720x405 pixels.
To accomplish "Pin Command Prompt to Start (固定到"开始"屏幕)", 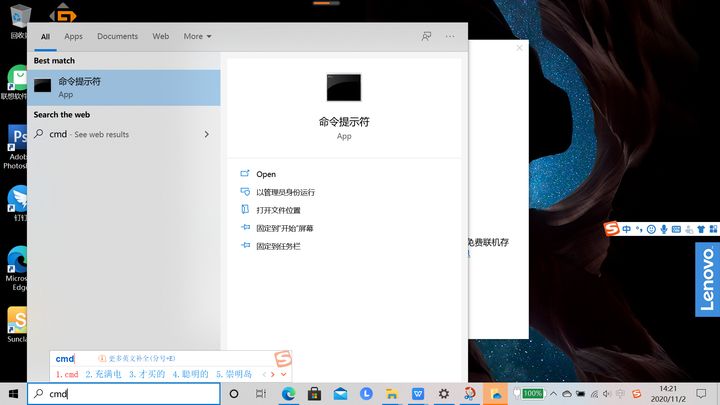I will pyautogui.click(x=284, y=228).
